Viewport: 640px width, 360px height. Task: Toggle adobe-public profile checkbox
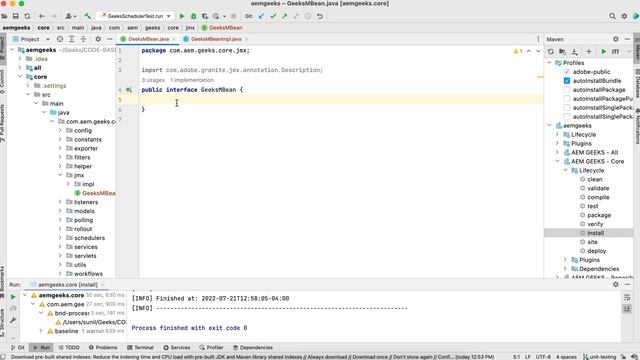pos(567,71)
